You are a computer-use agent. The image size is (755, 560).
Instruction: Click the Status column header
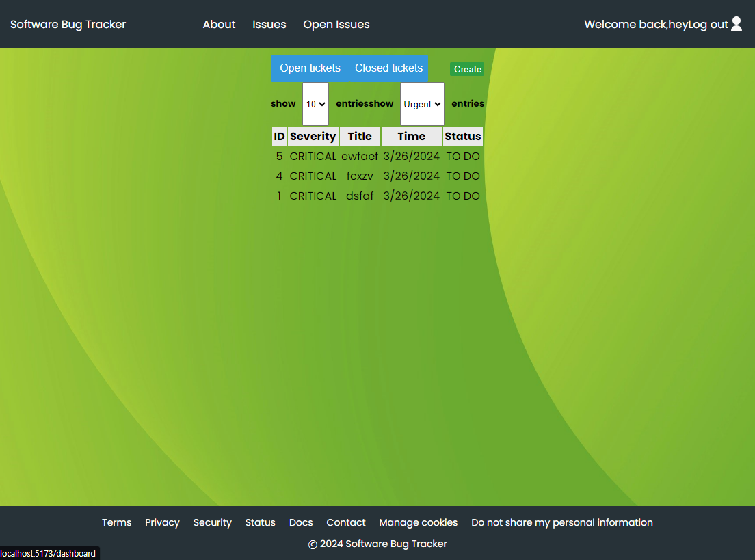click(x=463, y=137)
